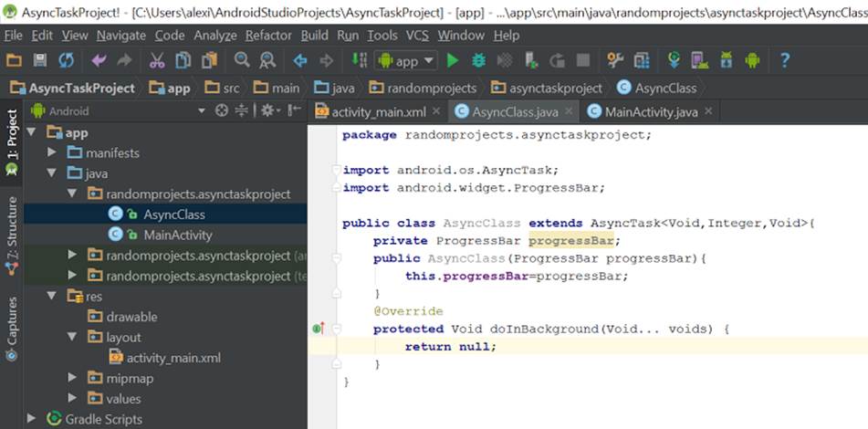This screenshot has height=429, width=868.
Task: Run the app with green play button
Action: (x=453, y=60)
